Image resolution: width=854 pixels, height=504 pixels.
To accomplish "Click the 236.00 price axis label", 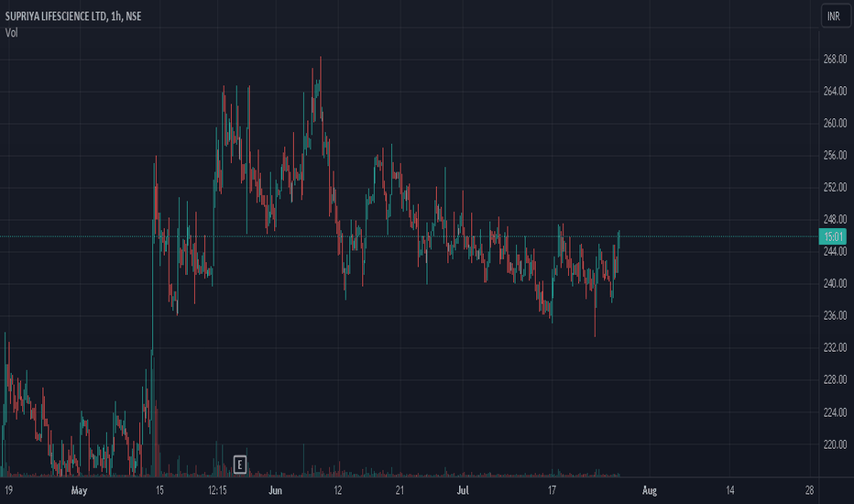I will [x=835, y=315].
